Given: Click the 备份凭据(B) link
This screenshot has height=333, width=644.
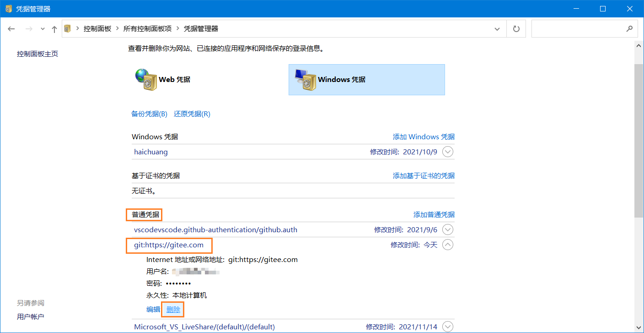Looking at the screenshot, I should coord(149,114).
